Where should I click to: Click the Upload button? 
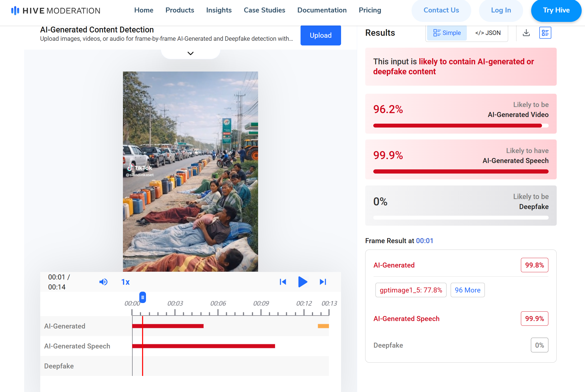[x=321, y=35]
